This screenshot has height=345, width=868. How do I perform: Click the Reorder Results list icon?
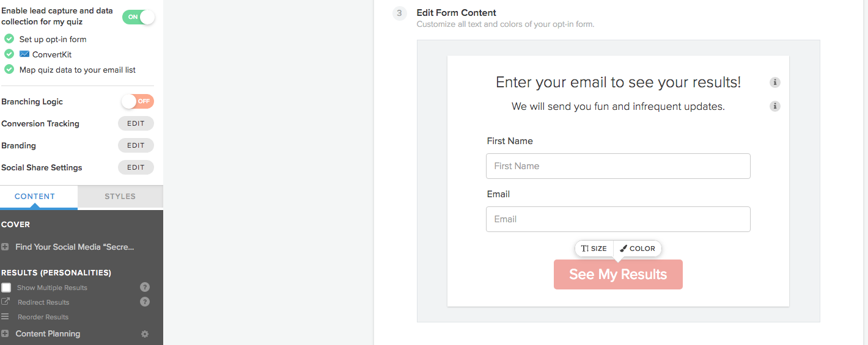coord(6,317)
